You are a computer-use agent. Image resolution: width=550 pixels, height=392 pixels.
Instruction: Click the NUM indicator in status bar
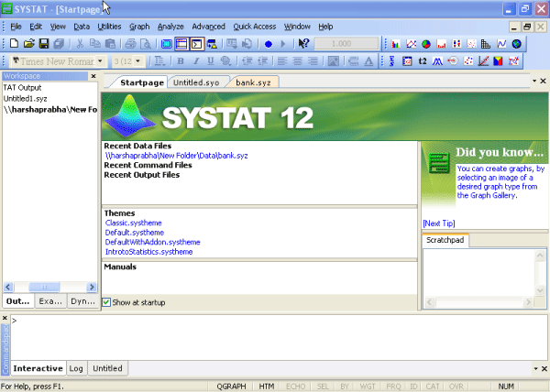506,387
